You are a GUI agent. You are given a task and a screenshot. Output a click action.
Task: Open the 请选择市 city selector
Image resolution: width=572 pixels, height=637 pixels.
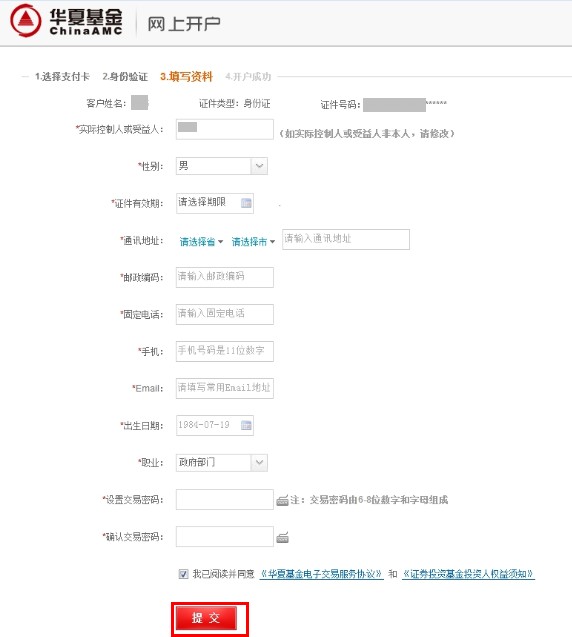(253, 242)
